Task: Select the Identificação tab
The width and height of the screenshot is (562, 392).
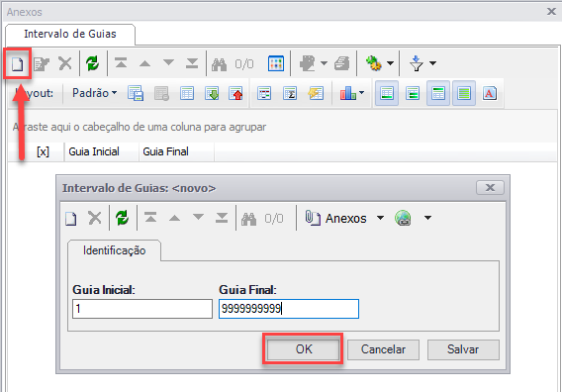Action: pyautogui.click(x=115, y=250)
